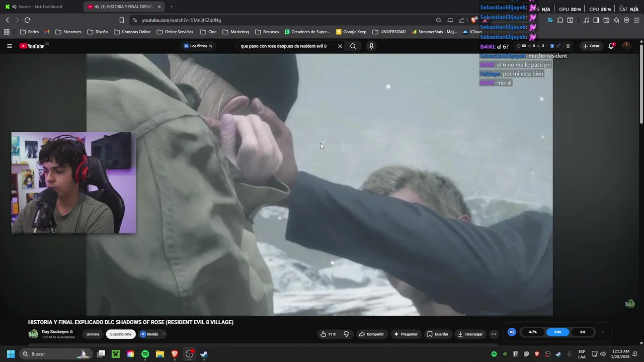Screen dimensions: 644x362
Task: Toggle the browser sidebar panel
Action: (x=596, y=20)
